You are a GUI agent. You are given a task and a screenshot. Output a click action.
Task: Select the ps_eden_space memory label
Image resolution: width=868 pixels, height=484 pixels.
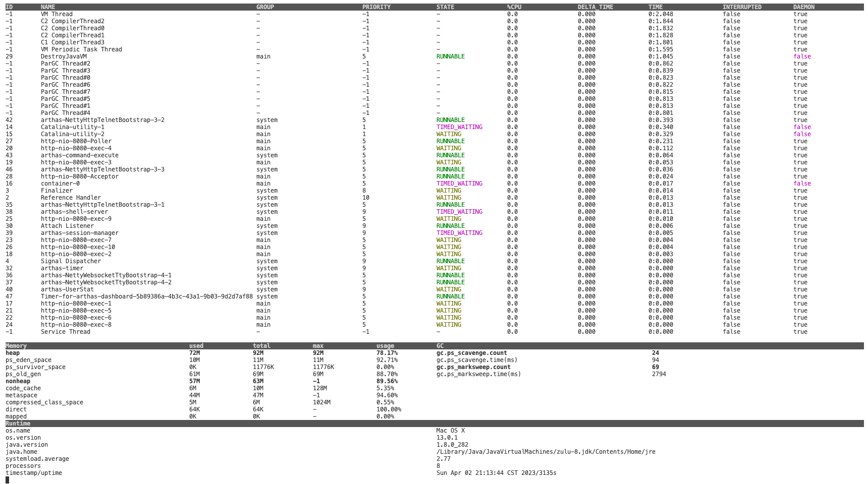pos(28,360)
